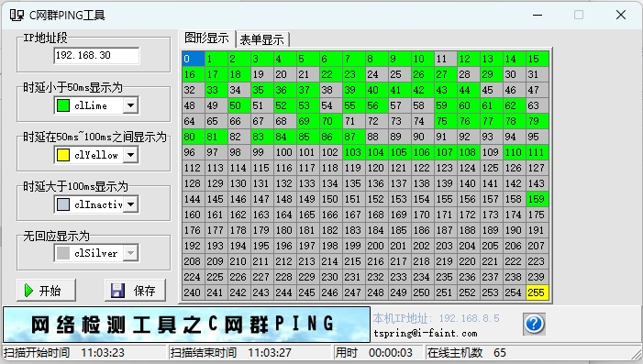Click the clLime combo box text
The height and width of the screenshot is (364, 643).
(x=91, y=105)
